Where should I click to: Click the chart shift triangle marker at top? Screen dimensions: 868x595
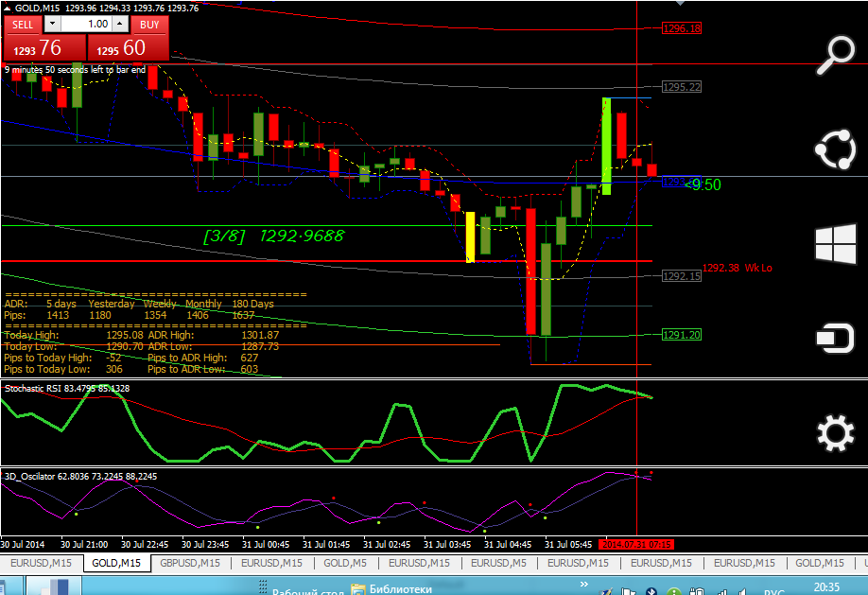(681, 3)
